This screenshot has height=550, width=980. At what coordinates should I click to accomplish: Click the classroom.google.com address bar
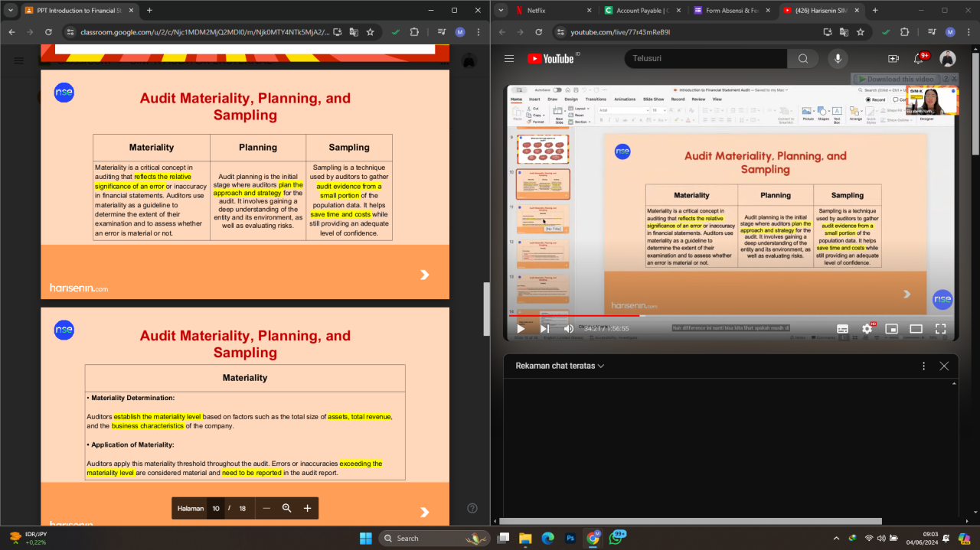(x=205, y=32)
